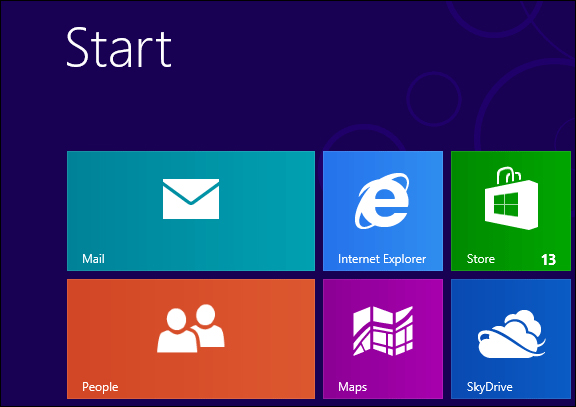The image size is (576, 407).
Task: Open the Store shopping bag icon
Action: pyautogui.click(x=511, y=198)
